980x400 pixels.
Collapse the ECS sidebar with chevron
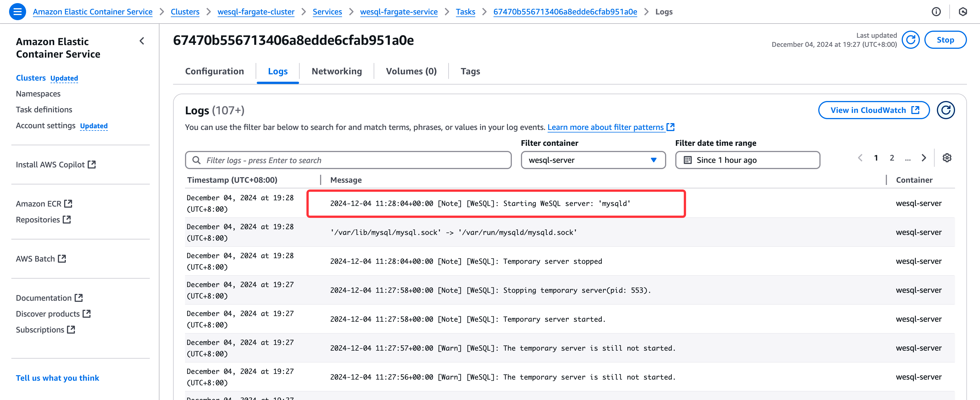pyautogui.click(x=142, y=41)
